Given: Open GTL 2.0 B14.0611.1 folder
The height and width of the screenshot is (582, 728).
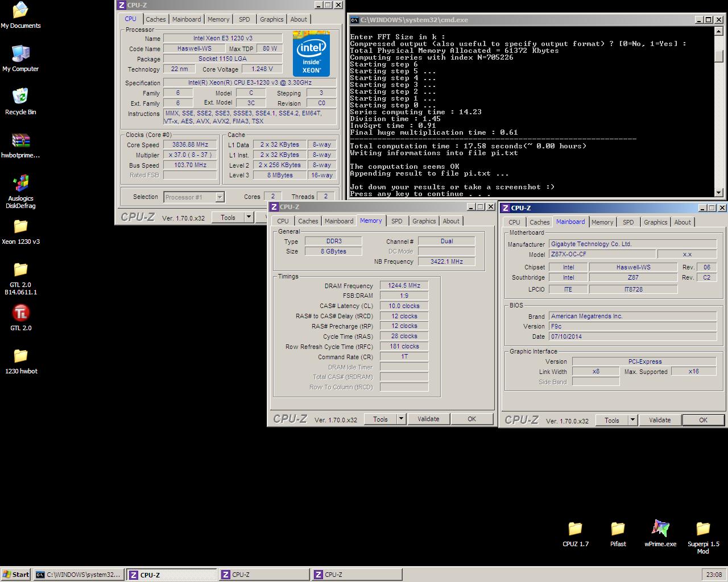Looking at the screenshot, I should pos(20,269).
